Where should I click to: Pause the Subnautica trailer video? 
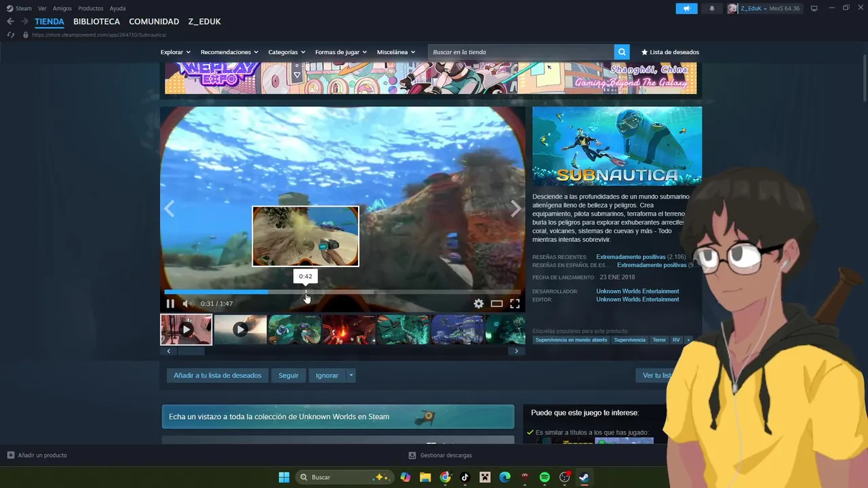(x=170, y=304)
